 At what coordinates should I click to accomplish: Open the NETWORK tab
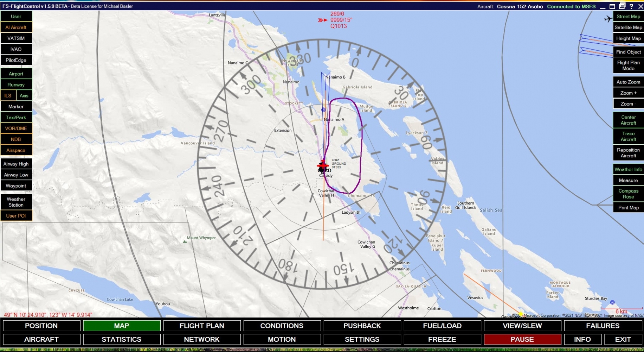[x=202, y=339]
